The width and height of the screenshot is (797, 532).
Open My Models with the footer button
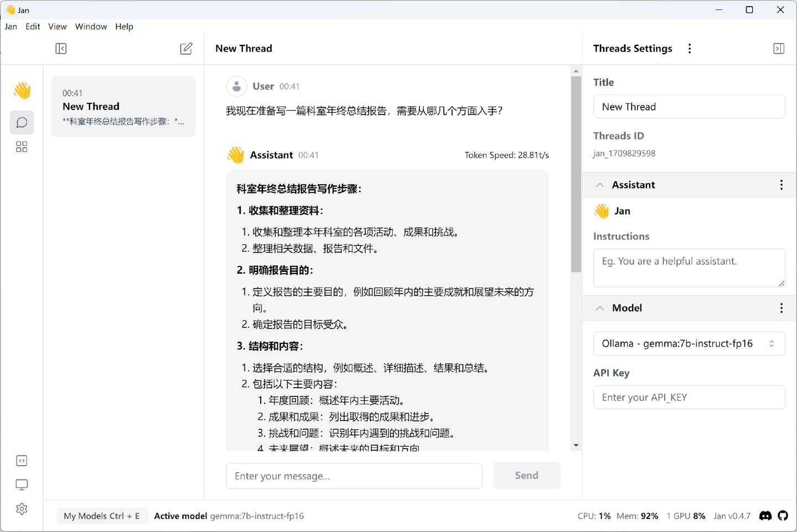(102, 515)
